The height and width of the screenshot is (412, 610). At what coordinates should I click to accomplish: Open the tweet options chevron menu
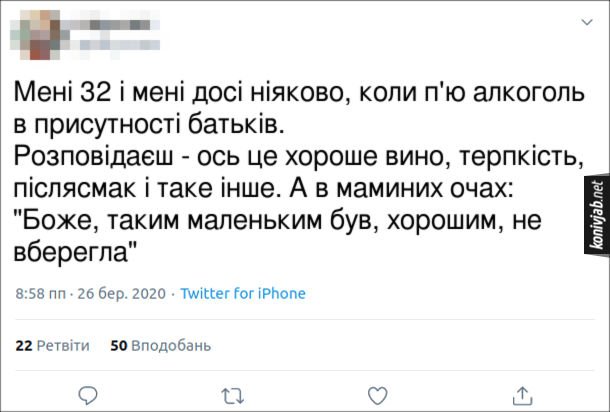pyautogui.click(x=585, y=22)
